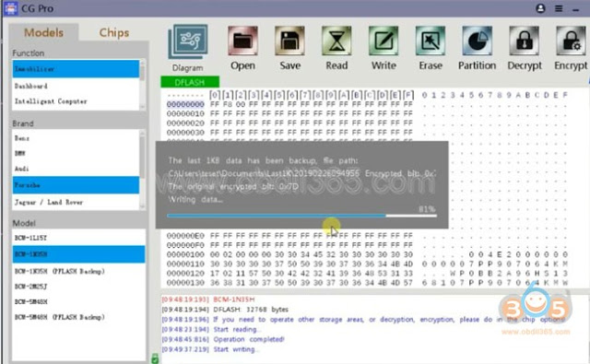Click hex row address 000000E0

[x=185, y=236]
